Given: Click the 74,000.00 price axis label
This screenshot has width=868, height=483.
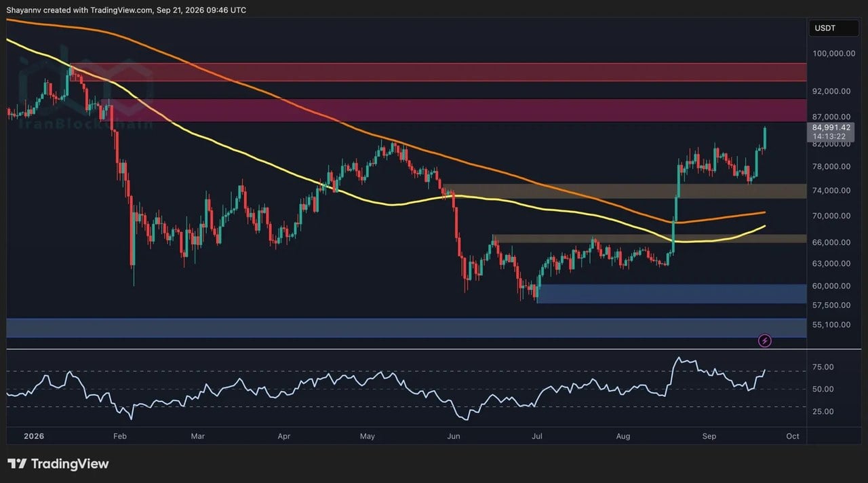Looking at the screenshot, I should (x=833, y=191).
